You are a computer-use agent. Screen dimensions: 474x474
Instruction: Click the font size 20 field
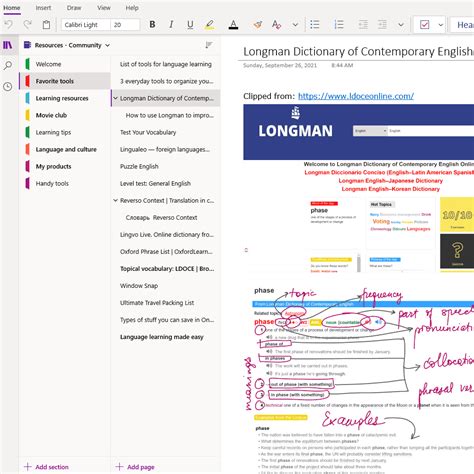pyautogui.click(x=125, y=25)
